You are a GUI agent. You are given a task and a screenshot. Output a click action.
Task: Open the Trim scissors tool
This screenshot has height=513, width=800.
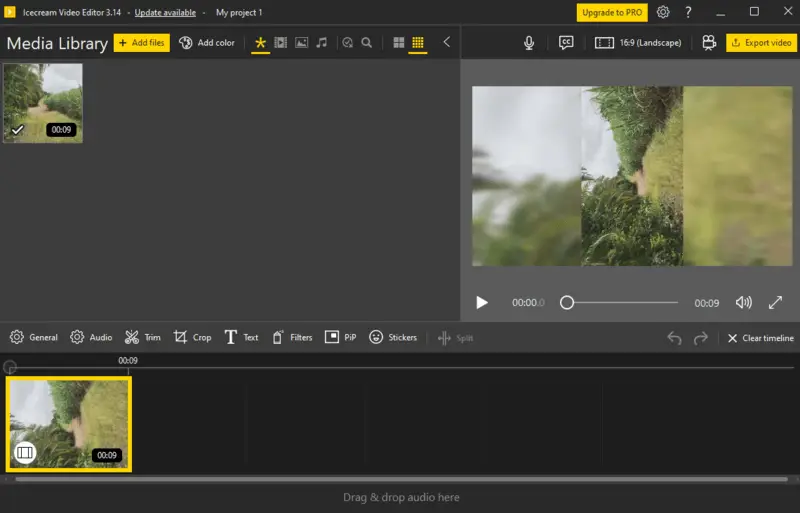[142, 338]
